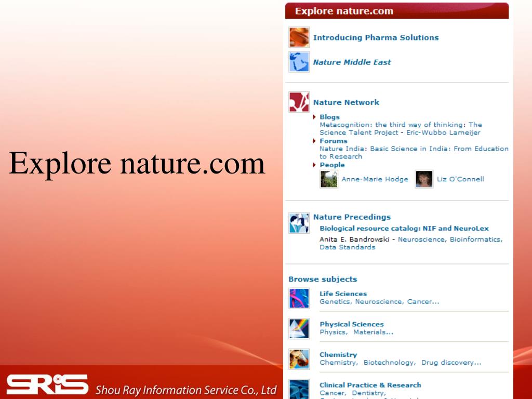
Task: Open Neuroscience under Life Sciences
Action: [379, 302]
